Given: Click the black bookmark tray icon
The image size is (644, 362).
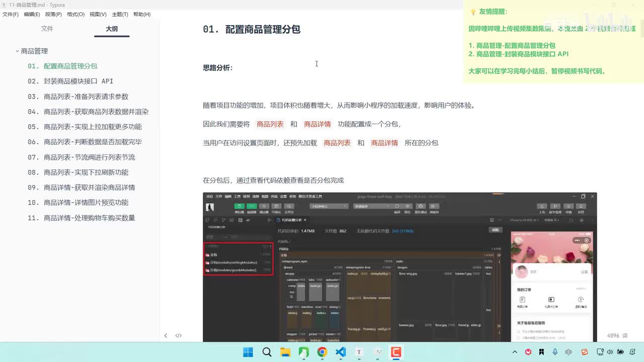Looking at the screenshot, I should (541, 352).
